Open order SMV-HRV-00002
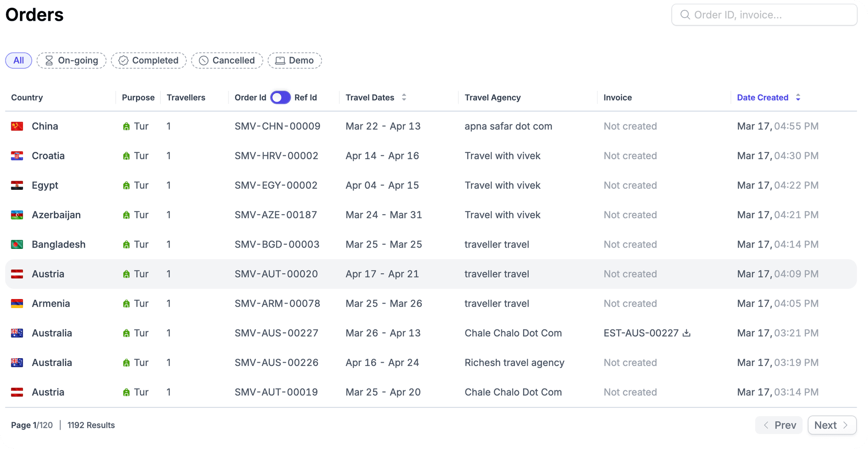 pos(276,156)
